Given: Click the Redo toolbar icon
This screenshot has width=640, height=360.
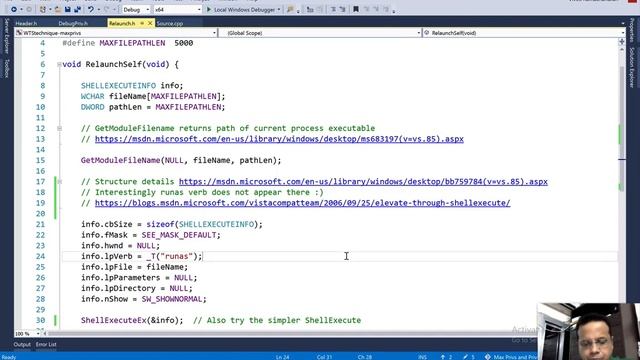Looking at the screenshot, I should point(107,9).
